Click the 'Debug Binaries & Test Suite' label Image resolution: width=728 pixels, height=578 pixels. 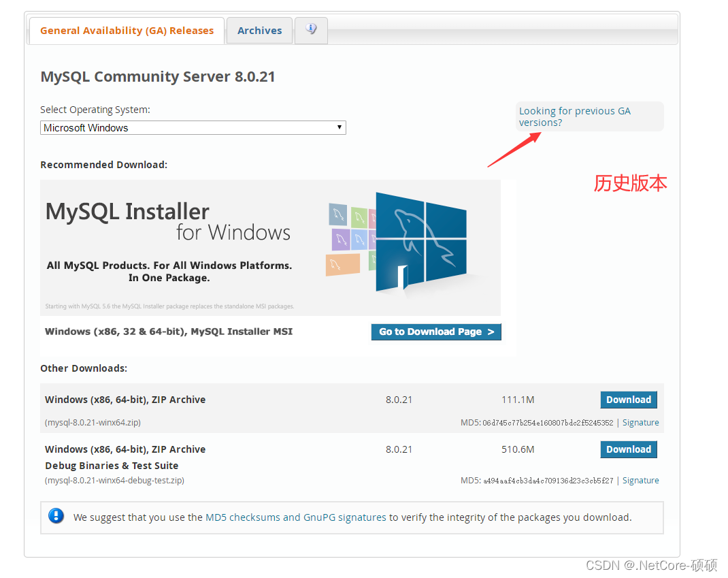point(112,466)
